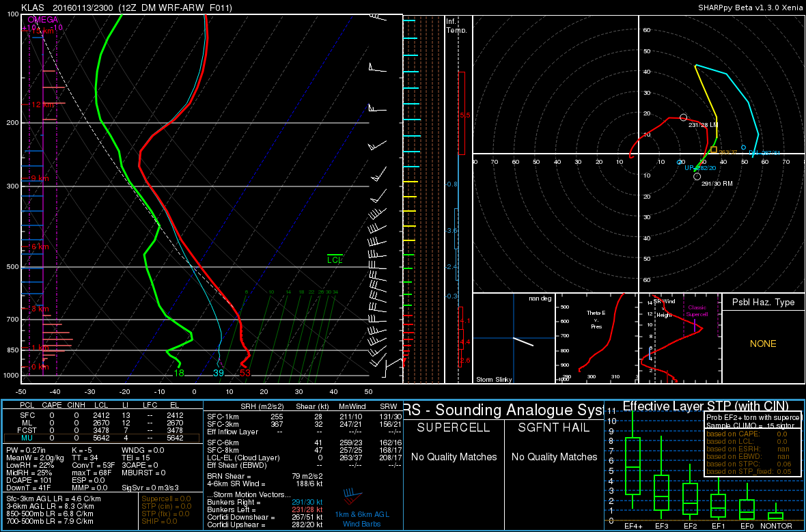This screenshot has height=532, width=806.
Task: Select the SFC parcel row
Action: (x=102, y=415)
